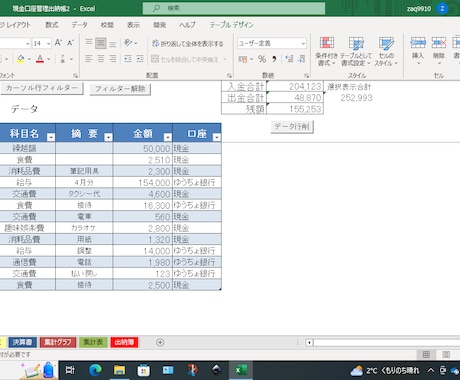Click the データ行削 button
The image size is (460, 380).
tap(292, 127)
